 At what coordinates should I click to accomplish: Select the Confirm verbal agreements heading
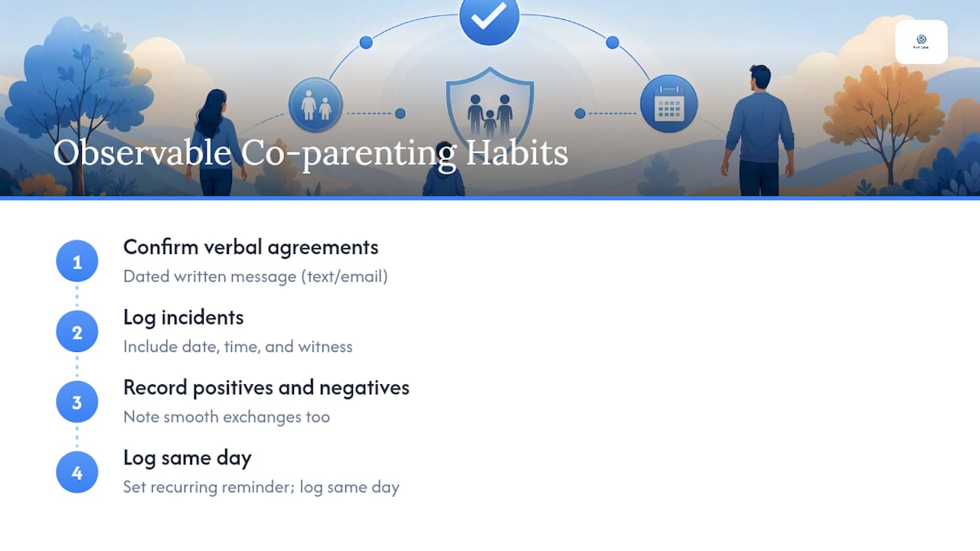point(251,247)
